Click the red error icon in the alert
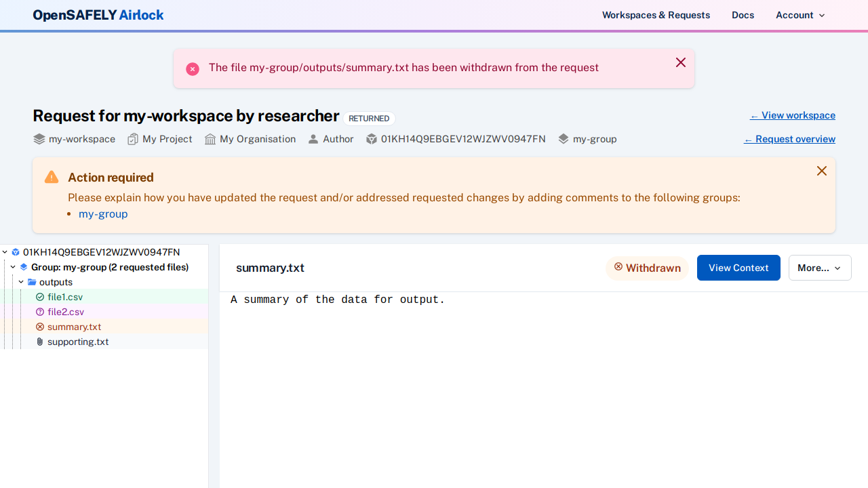Screen dimensions: 868x488 [x=193, y=68]
